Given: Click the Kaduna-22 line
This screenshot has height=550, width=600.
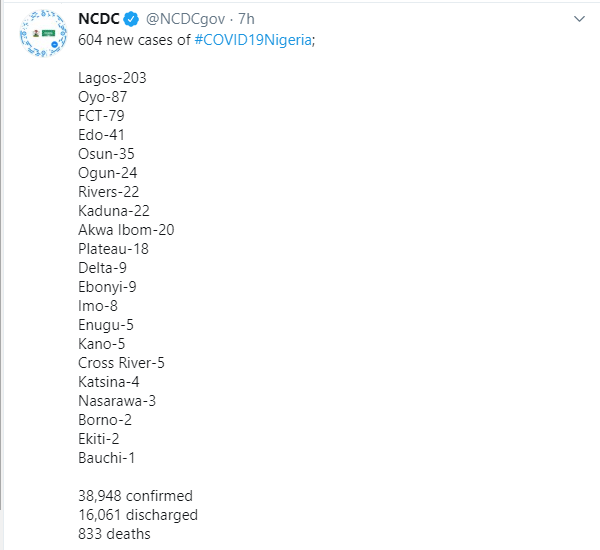Looking at the screenshot, I should pos(114,211).
